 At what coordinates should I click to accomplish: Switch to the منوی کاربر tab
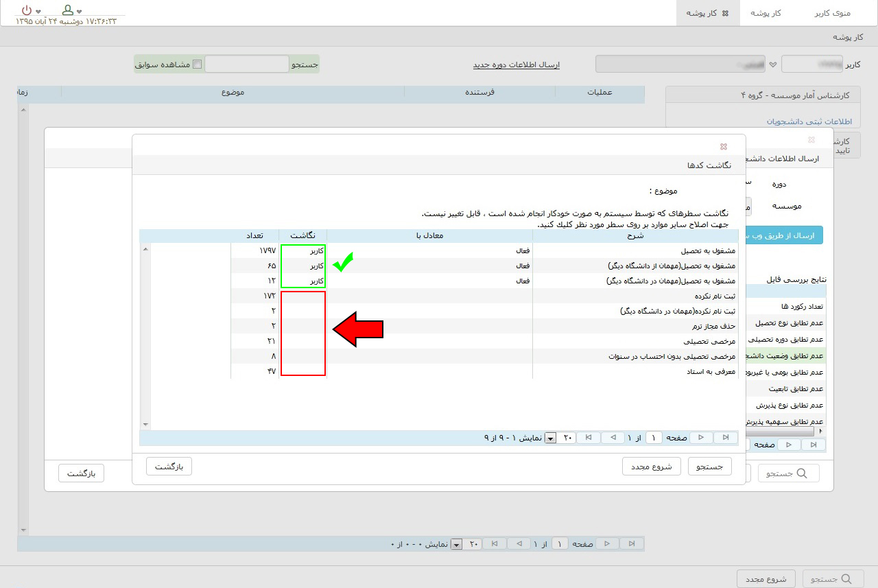pos(832,13)
